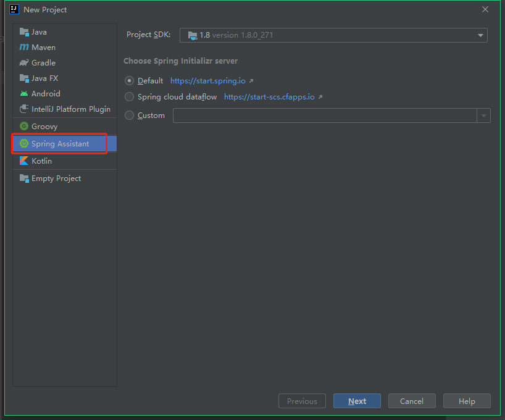The width and height of the screenshot is (505, 420).
Task: Click the 'New Project' window title
Action: coord(45,10)
